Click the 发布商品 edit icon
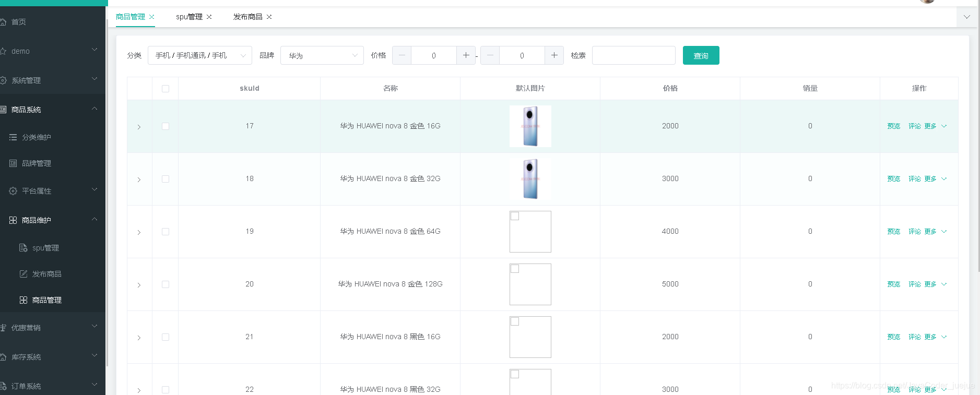The width and height of the screenshot is (980, 395). pos(23,274)
